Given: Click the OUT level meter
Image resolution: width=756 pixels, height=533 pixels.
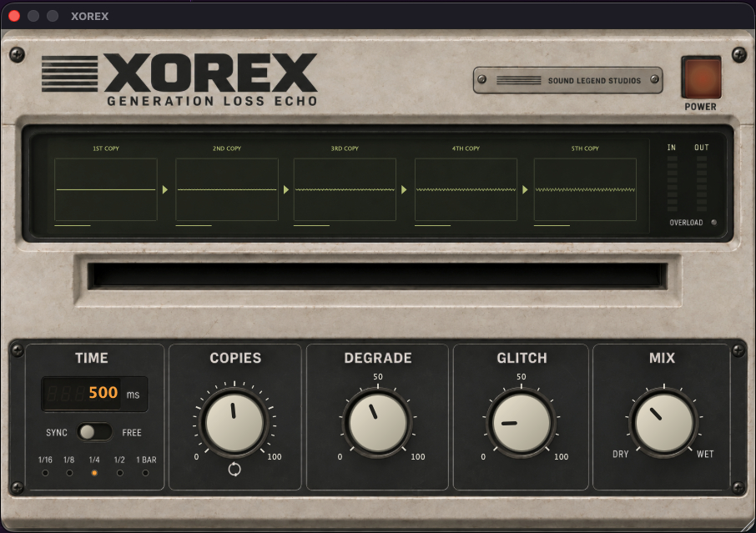Looking at the screenshot, I should (702, 184).
